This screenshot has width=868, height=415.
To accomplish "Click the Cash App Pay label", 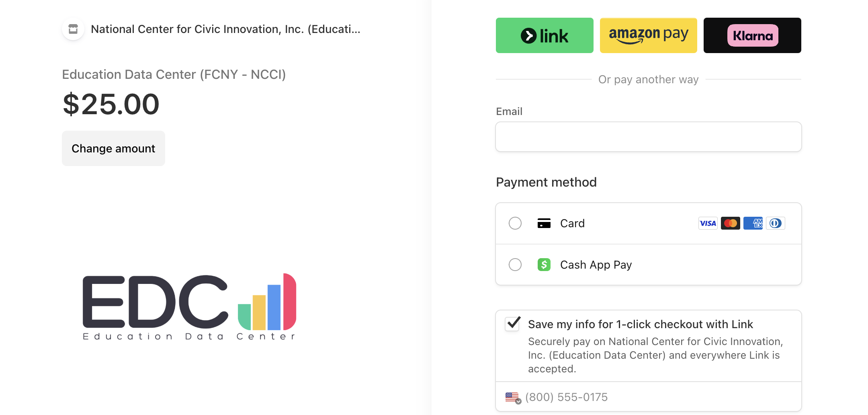I will 596,265.
